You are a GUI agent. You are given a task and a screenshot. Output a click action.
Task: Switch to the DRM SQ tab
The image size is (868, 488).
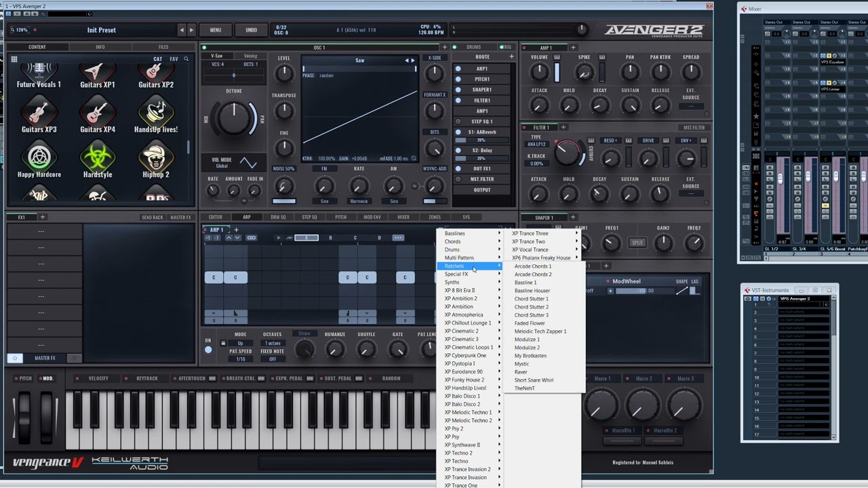(278, 218)
